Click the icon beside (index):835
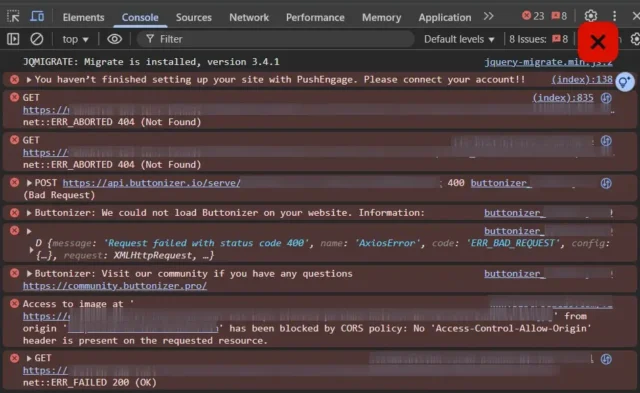Screen dimensions: 640x393 point(606,98)
